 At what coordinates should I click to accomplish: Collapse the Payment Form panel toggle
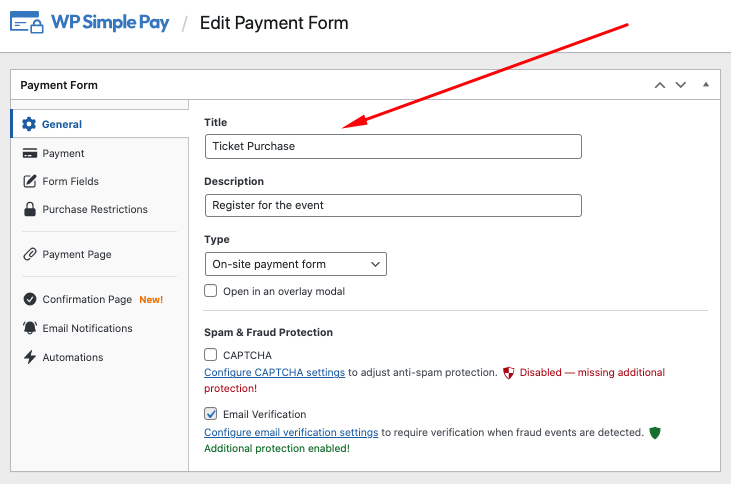(x=706, y=85)
